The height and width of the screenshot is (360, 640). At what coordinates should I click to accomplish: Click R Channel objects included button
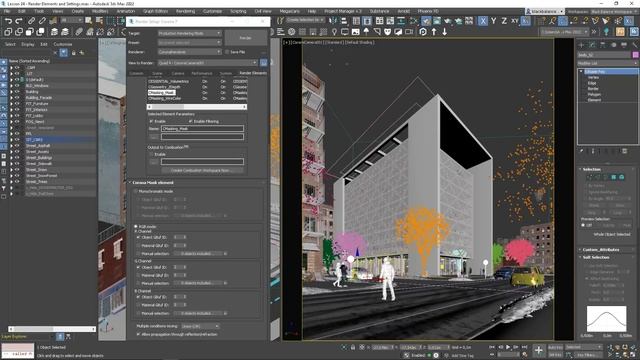(197, 253)
